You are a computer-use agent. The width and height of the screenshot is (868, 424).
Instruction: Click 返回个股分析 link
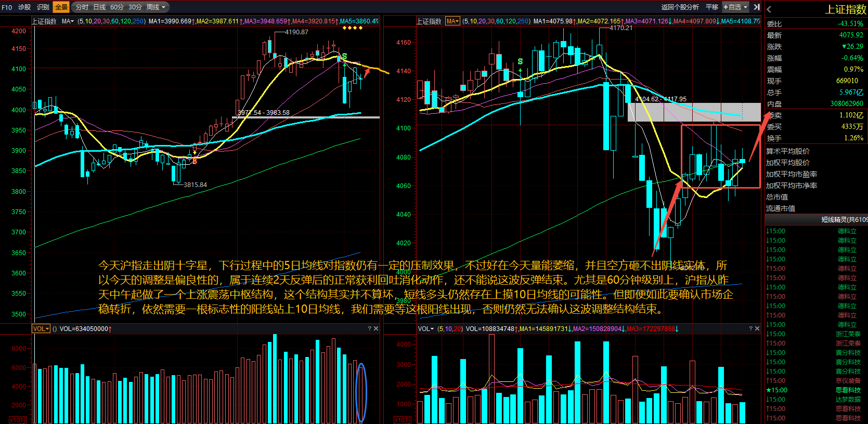[680, 7]
